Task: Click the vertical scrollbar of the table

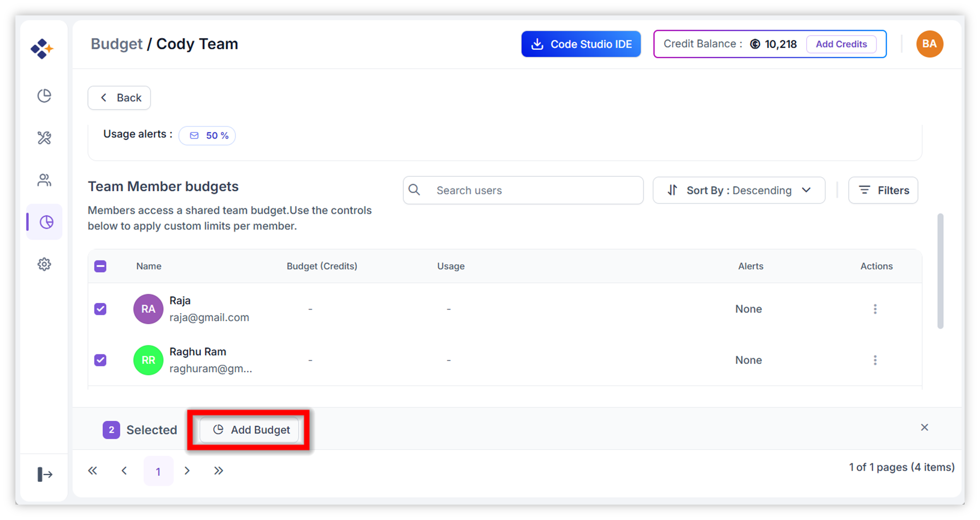Action: [940, 271]
